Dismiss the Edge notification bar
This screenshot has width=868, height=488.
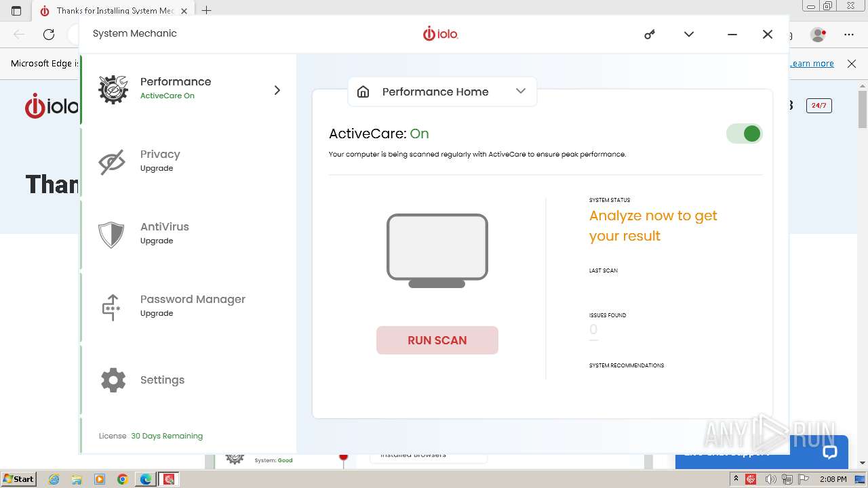pyautogui.click(x=852, y=63)
